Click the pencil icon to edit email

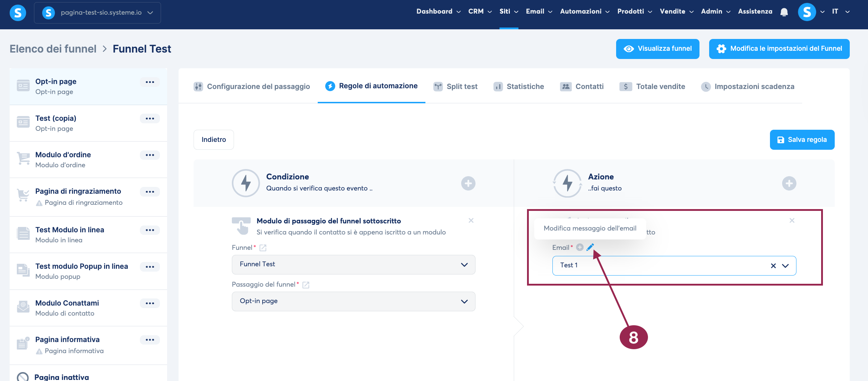click(x=590, y=247)
